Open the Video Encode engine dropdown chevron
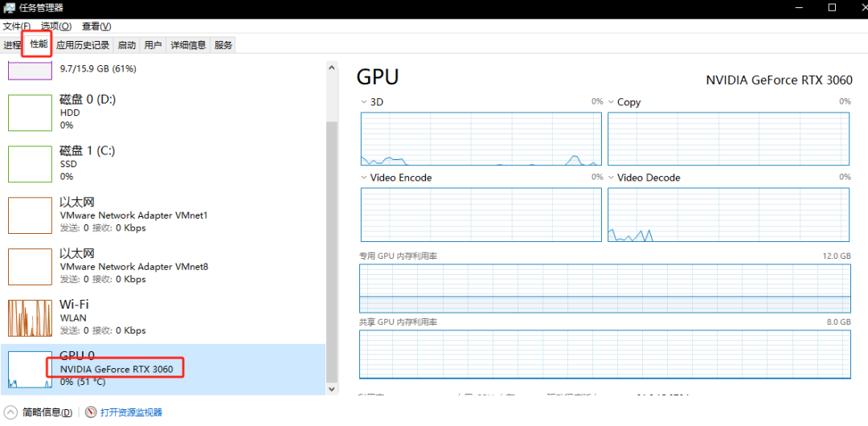Viewport: 868px width, 426px height. click(364, 178)
